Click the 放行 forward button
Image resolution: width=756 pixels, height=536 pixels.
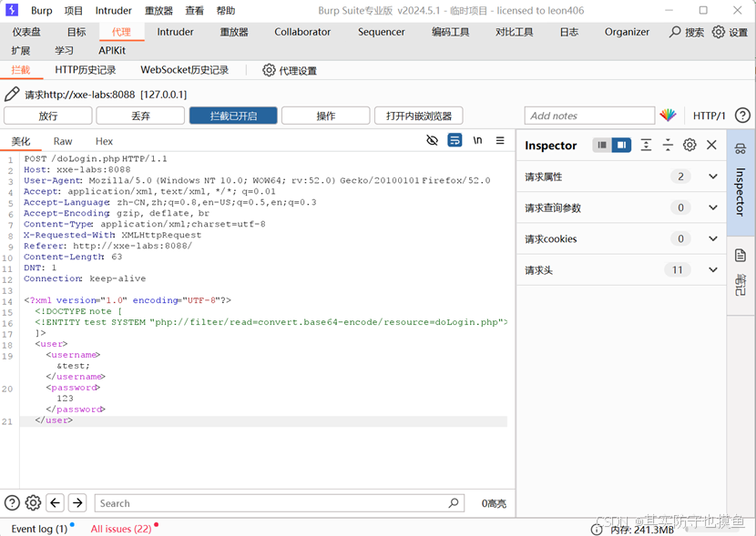[47, 116]
